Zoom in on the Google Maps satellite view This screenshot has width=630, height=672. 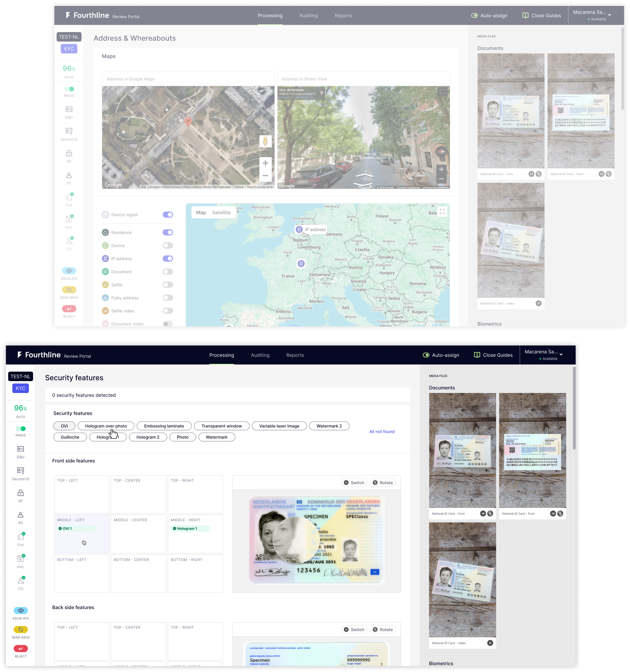[x=265, y=163]
